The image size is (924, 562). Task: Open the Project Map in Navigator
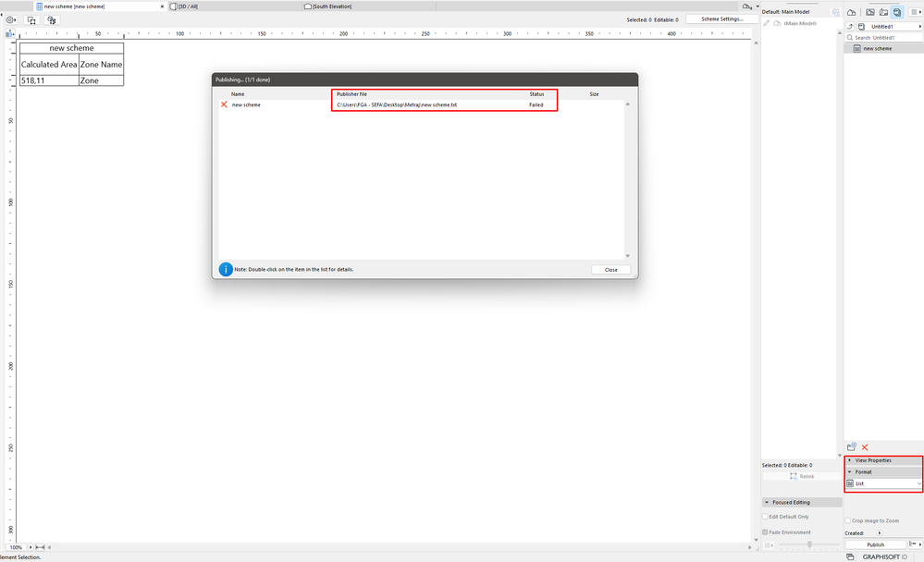852,12
